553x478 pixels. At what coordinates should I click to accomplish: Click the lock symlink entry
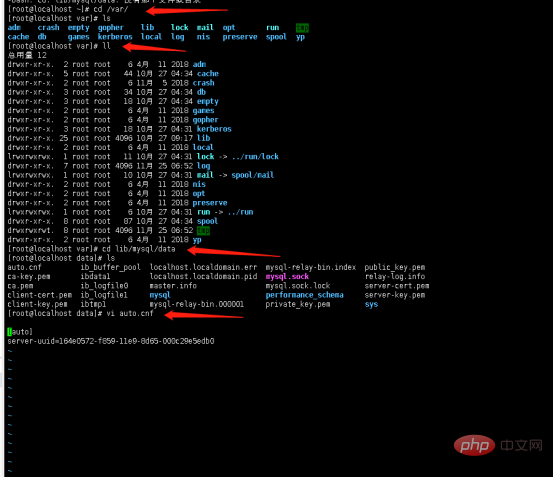coord(205,156)
